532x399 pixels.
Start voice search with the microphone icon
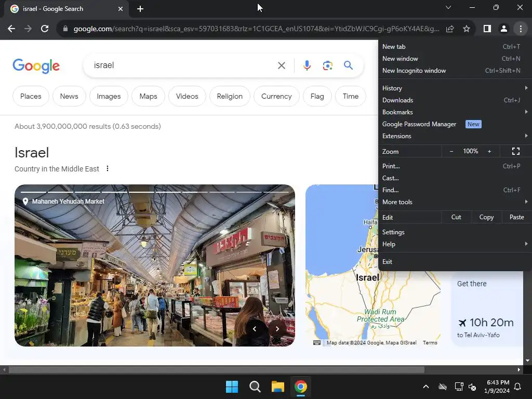(307, 65)
